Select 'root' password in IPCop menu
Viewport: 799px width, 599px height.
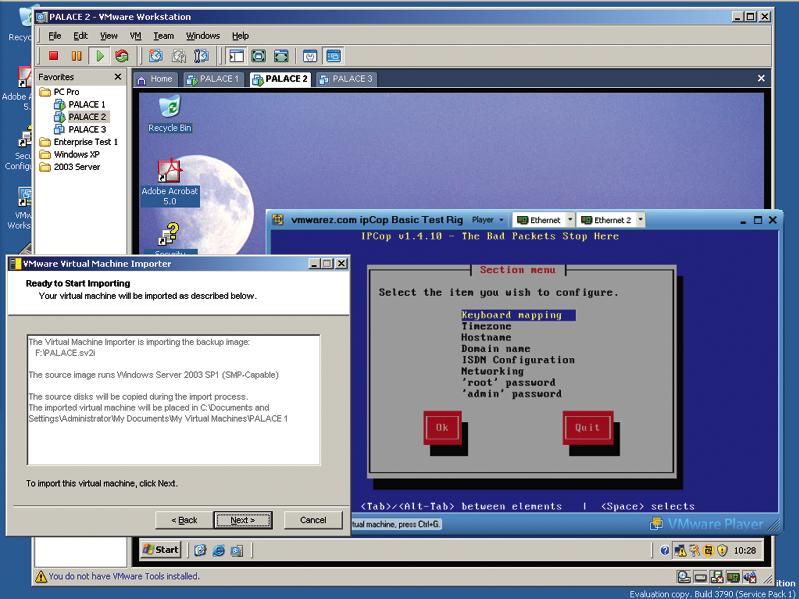click(508, 383)
